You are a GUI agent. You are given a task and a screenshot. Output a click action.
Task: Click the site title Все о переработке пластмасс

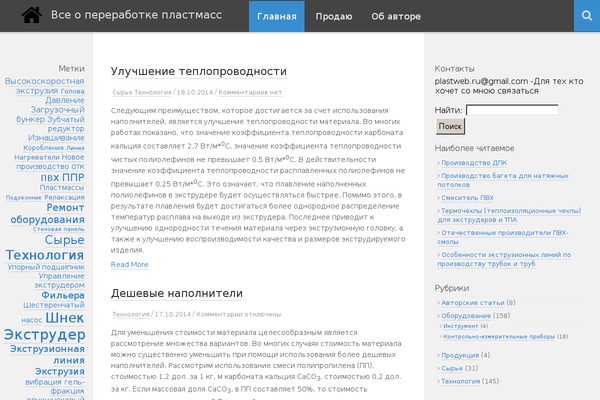(x=136, y=15)
